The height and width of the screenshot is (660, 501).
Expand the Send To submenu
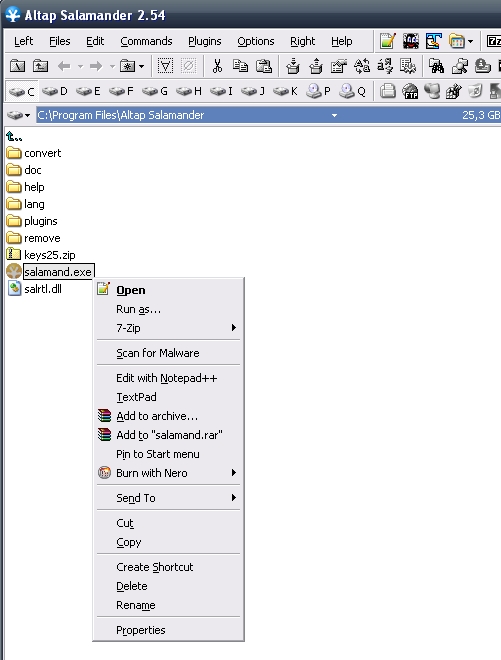(x=168, y=498)
